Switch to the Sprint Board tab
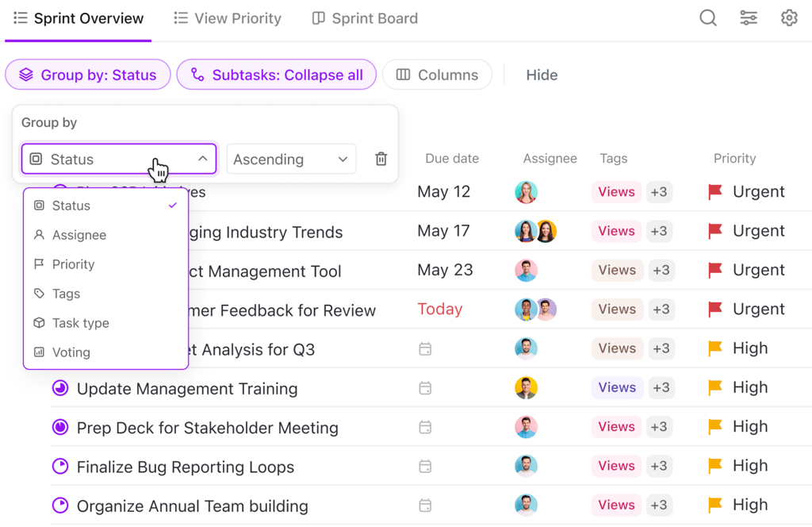 (x=364, y=17)
